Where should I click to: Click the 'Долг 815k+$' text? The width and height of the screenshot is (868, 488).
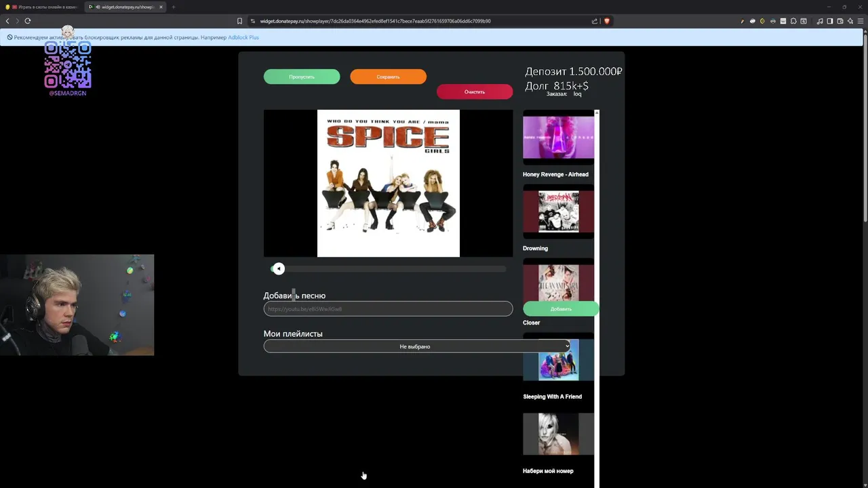click(x=557, y=85)
